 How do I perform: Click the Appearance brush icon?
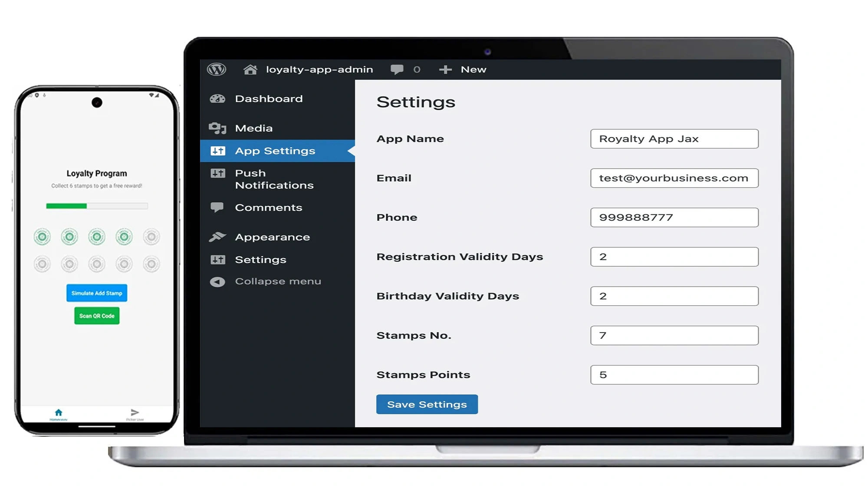click(x=217, y=237)
